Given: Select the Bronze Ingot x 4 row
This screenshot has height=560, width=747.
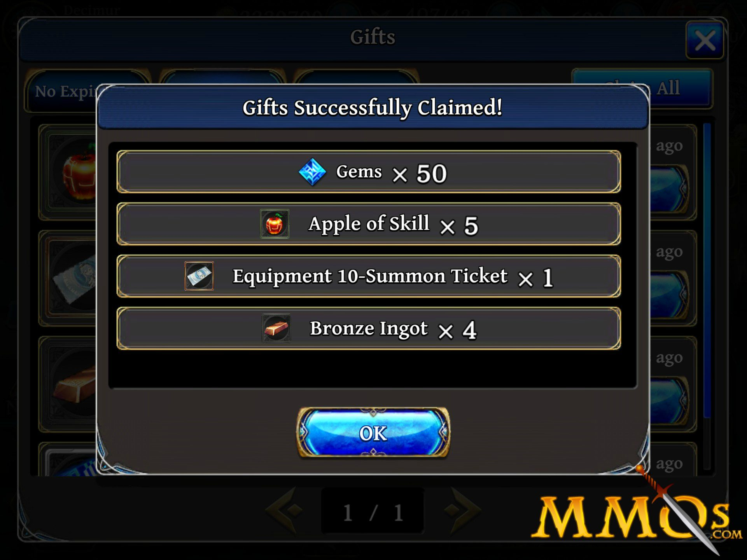Looking at the screenshot, I should (x=369, y=328).
